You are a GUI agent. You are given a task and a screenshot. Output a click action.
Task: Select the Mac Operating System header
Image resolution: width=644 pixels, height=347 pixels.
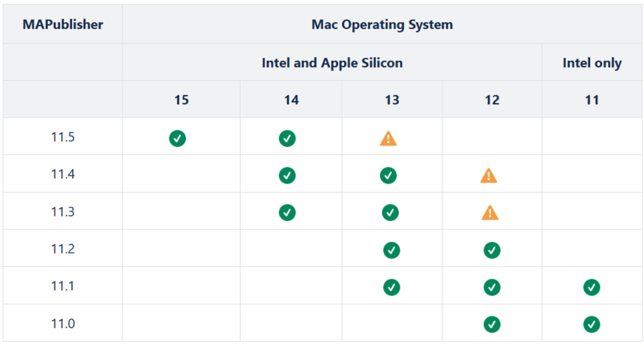pos(382,25)
